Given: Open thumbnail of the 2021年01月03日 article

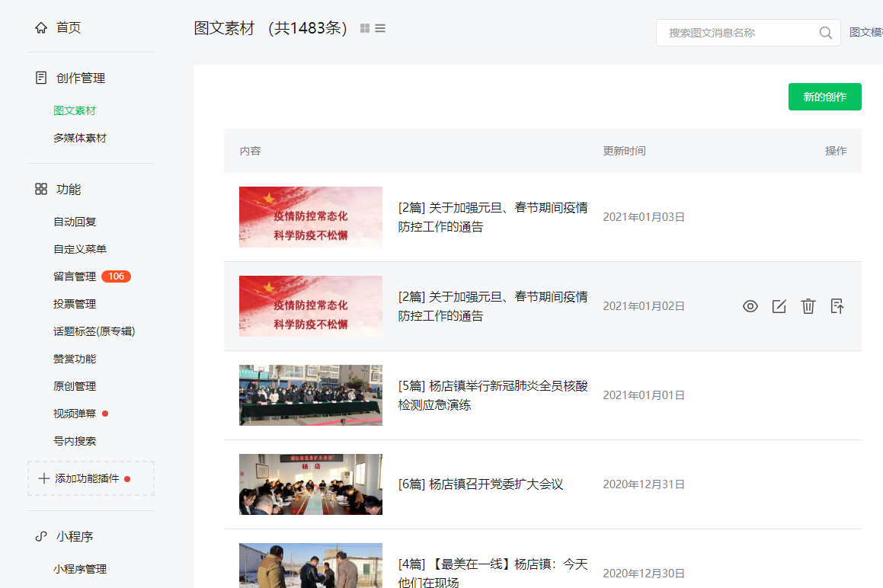Looking at the screenshot, I should click(x=311, y=217).
